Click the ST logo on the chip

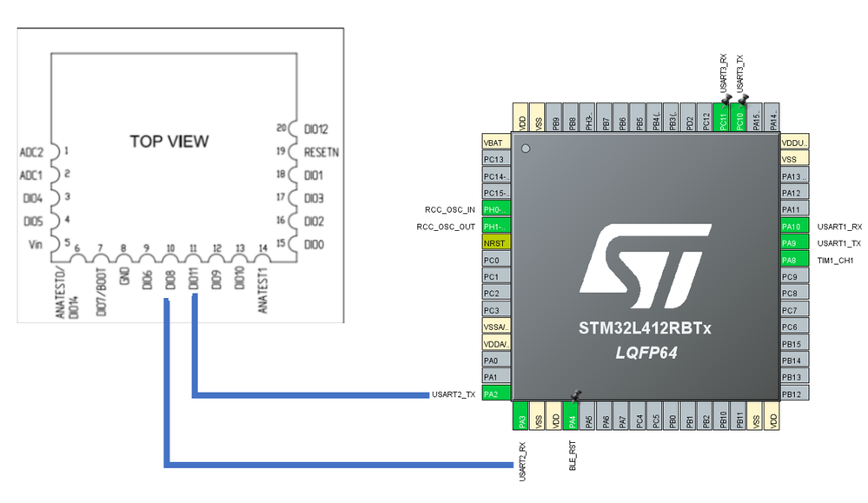[x=646, y=266]
